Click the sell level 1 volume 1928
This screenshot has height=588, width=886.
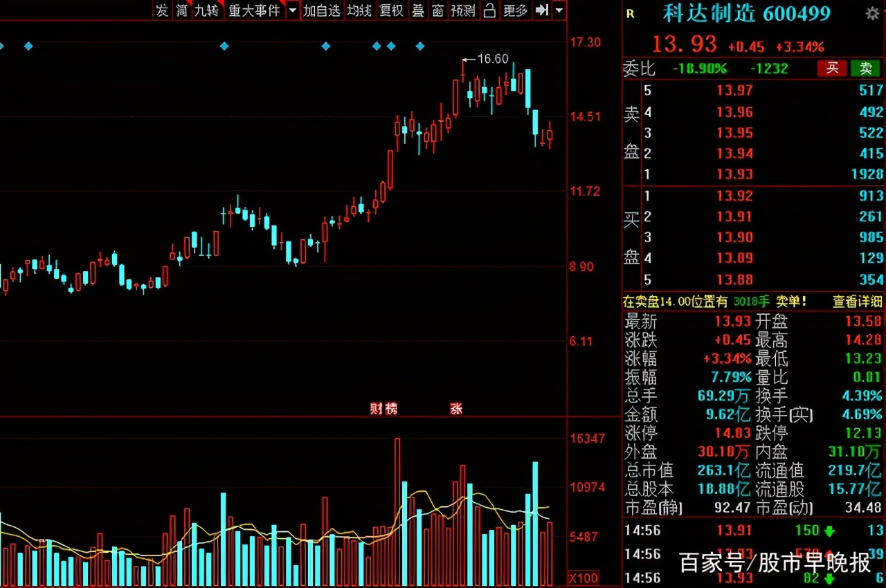tap(867, 174)
